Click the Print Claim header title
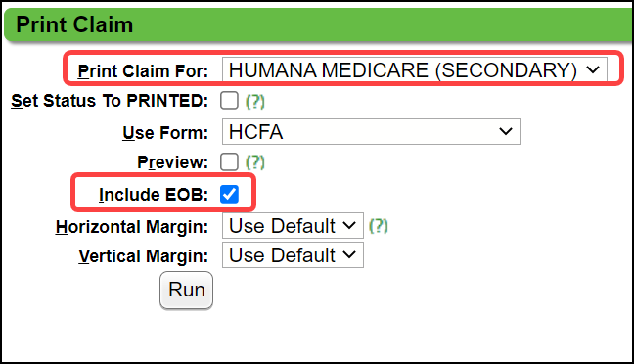This screenshot has width=634, height=364. [x=74, y=24]
